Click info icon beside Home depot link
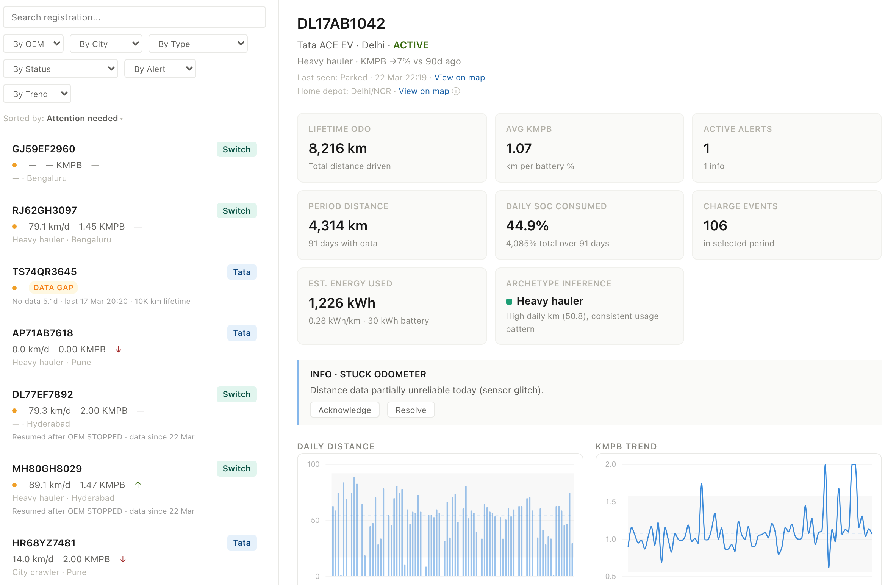 tap(456, 91)
